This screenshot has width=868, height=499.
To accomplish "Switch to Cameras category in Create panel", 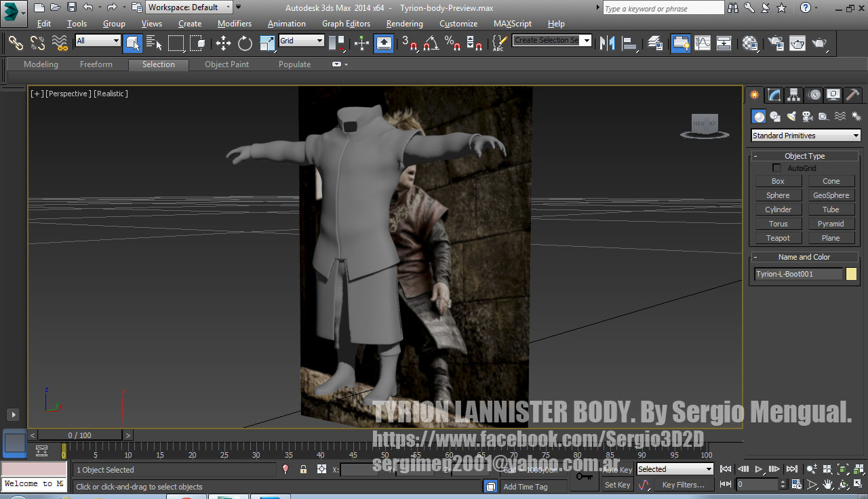I will point(808,117).
